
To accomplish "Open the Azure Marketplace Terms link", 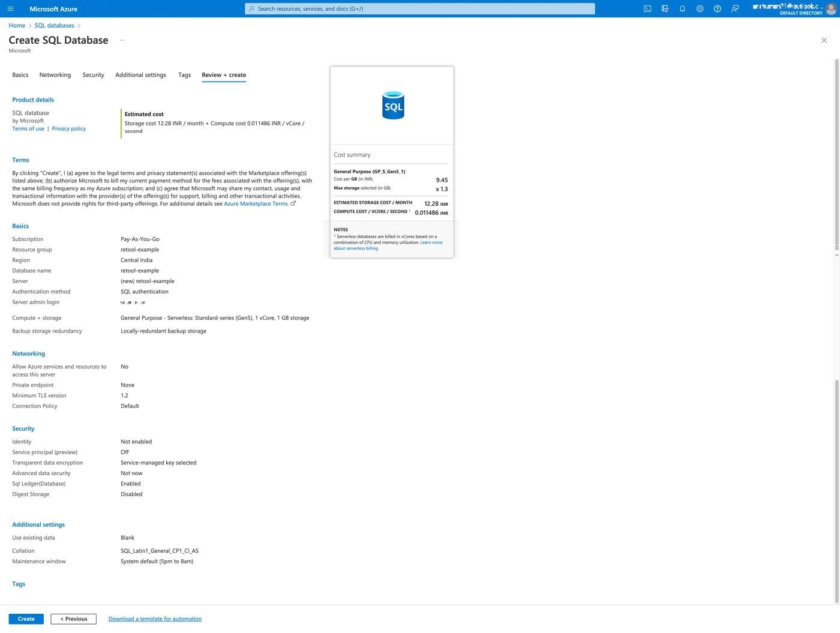I will point(256,204).
